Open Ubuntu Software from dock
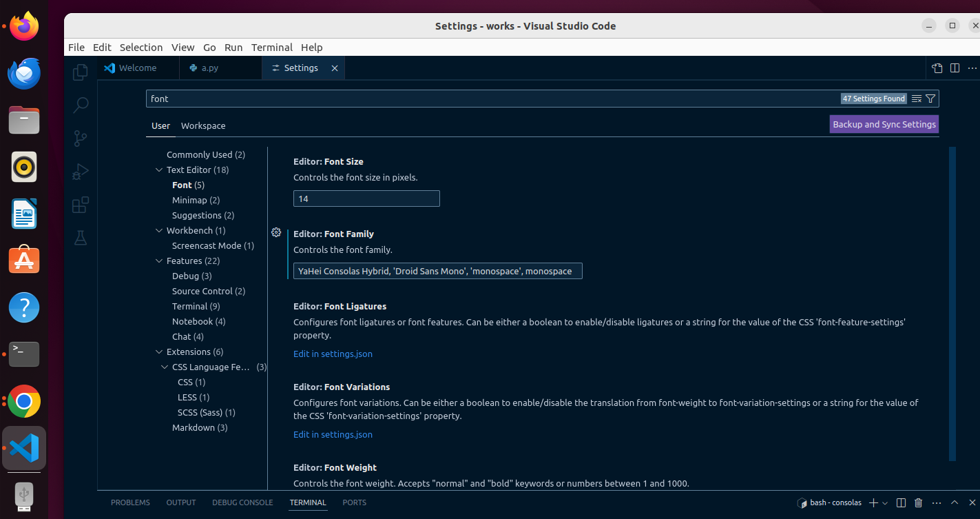Screen dimensions: 980x519 click(x=24, y=261)
